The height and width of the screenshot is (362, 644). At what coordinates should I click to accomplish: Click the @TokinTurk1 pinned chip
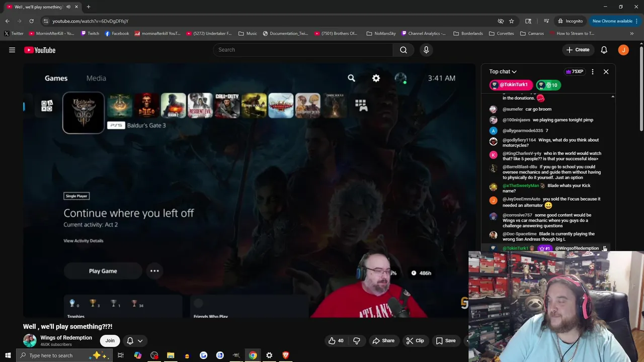(x=510, y=85)
